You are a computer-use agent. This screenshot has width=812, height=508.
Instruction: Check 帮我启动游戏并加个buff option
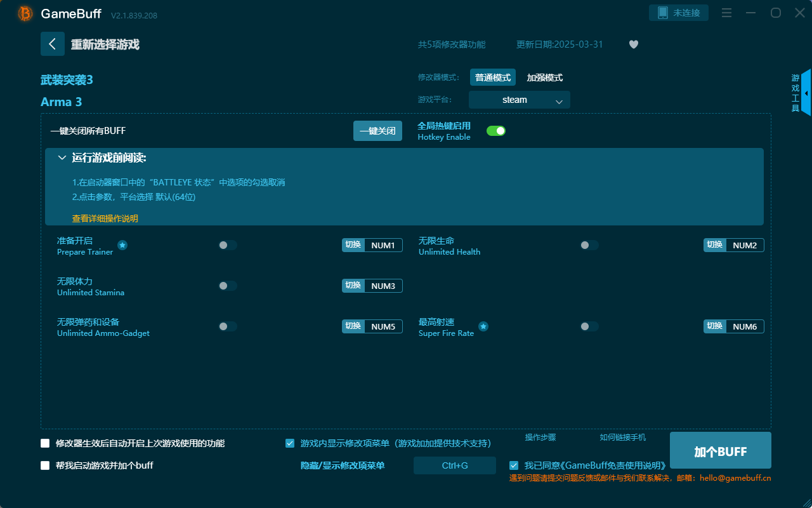click(x=45, y=465)
